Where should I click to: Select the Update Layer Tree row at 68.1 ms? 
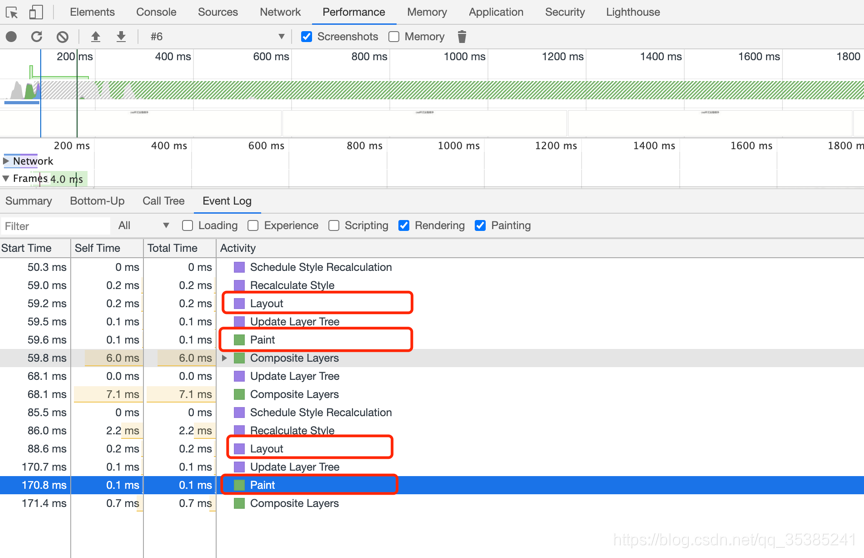(432, 376)
